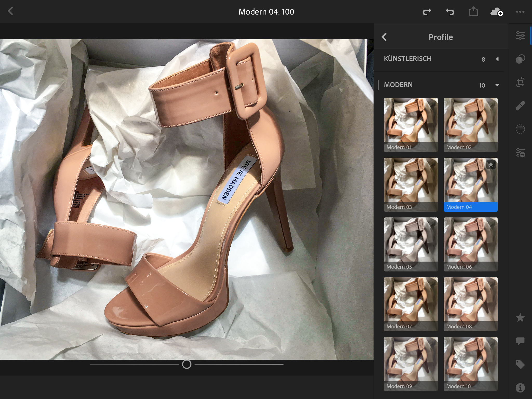Viewport: 532px width, 399px height.
Task: Apply the Modern 01 profile
Action: click(411, 125)
